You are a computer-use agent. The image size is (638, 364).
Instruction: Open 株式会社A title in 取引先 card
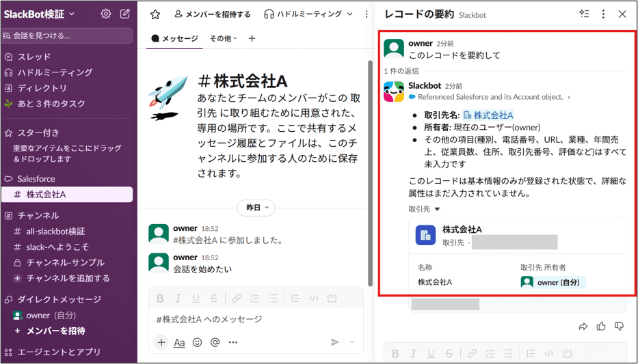(x=462, y=229)
